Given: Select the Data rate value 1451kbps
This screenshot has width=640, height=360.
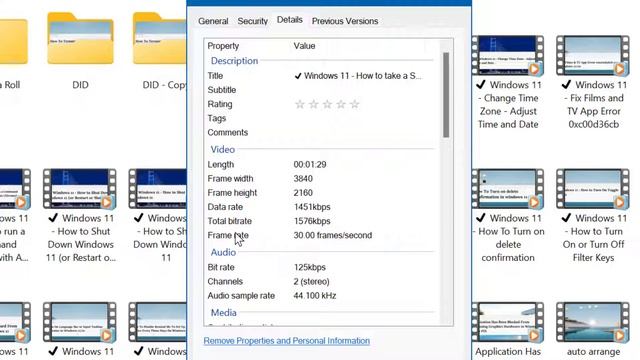Looking at the screenshot, I should coord(312,207).
